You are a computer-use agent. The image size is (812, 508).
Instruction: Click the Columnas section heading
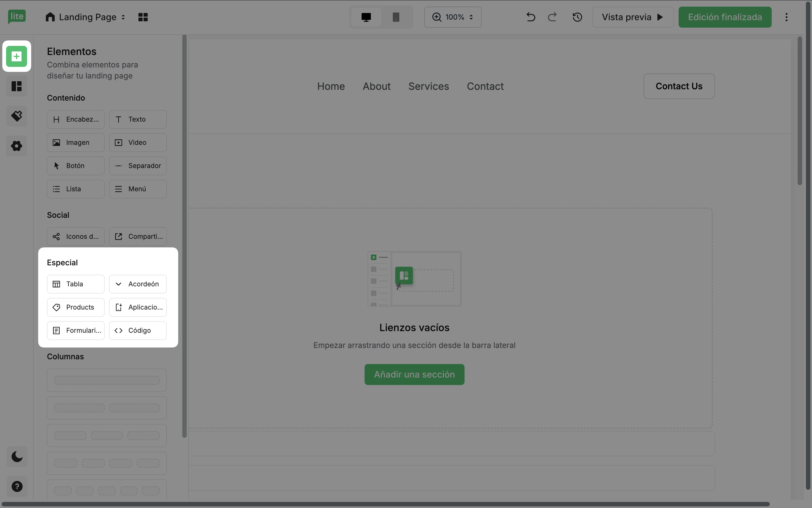point(65,357)
